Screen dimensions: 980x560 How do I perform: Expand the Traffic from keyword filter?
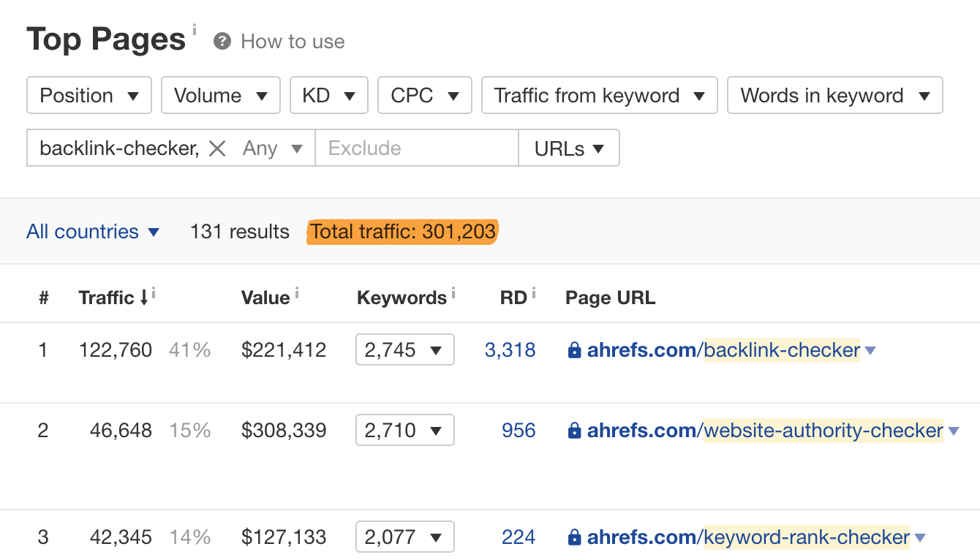tap(599, 96)
